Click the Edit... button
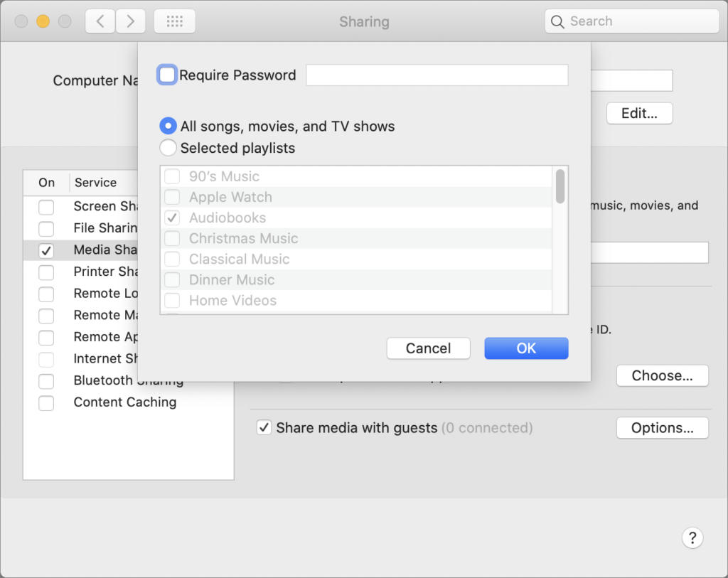Viewport: 728px width, 578px height. (x=639, y=113)
